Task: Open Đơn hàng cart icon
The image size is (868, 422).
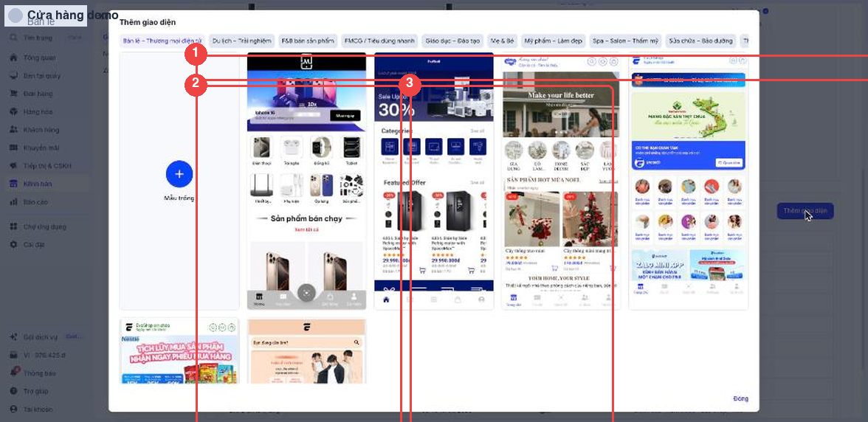Action: [13, 94]
